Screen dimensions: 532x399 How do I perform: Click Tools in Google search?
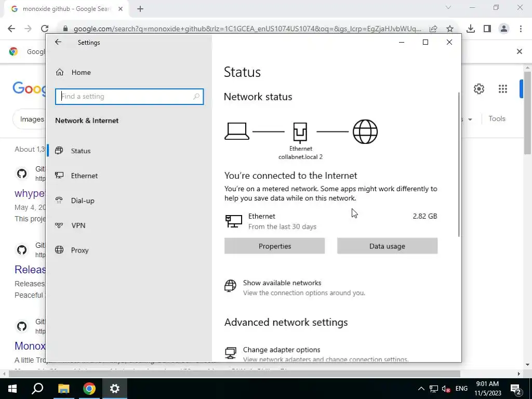pos(497,119)
